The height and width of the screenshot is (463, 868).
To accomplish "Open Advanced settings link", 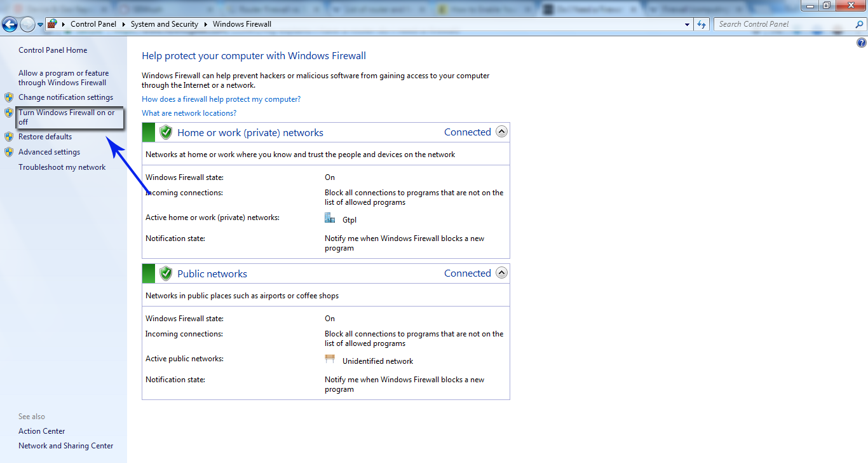I will click(49, 152).
